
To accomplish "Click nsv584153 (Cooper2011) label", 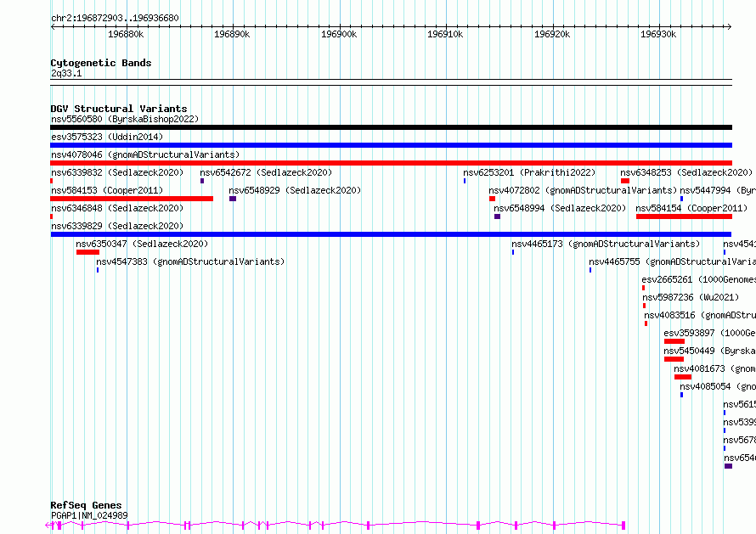I will click(x=107, y=190).
